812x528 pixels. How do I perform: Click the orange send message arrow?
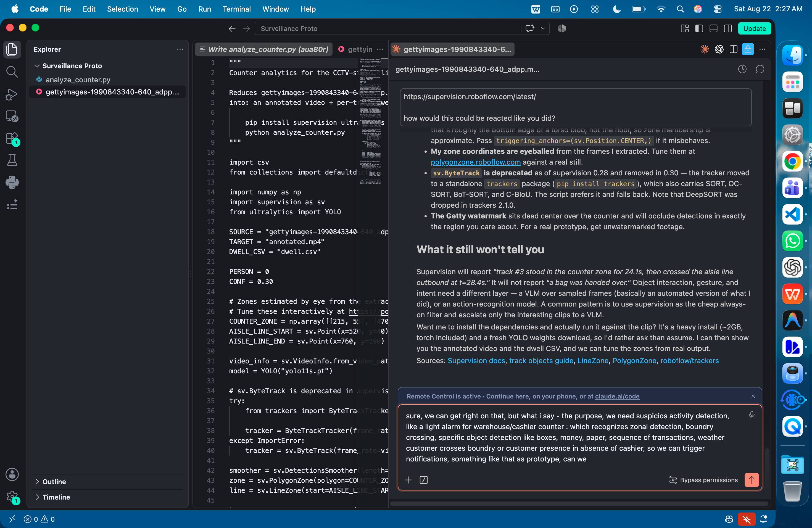coord(751,480)
